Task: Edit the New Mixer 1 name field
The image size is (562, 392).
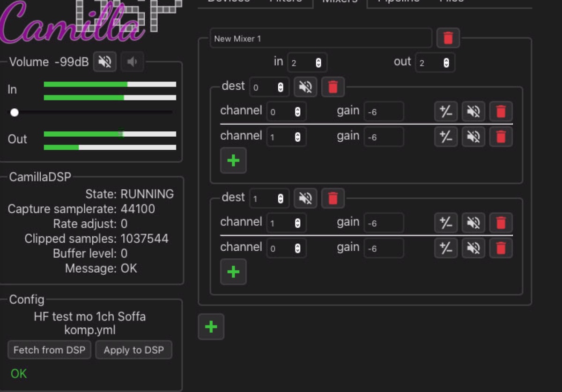Action: tap(321, 38)
